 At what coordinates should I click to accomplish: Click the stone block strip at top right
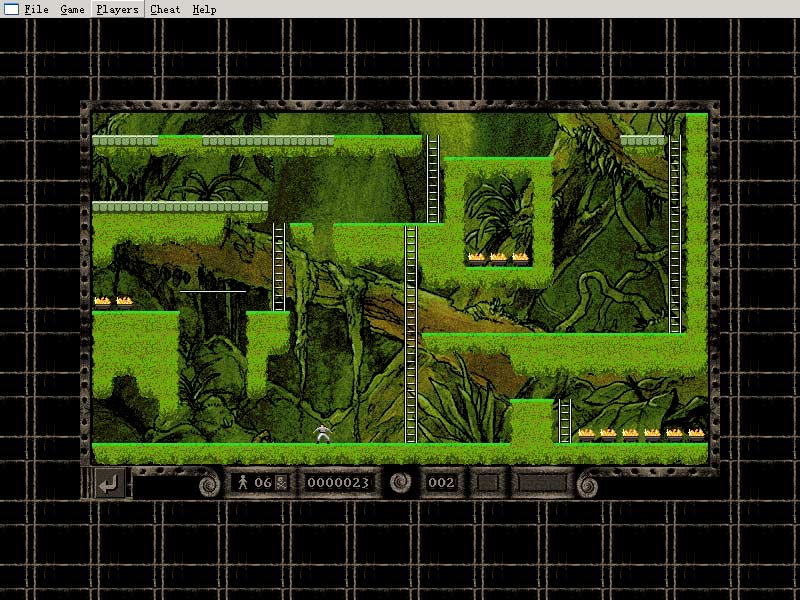[x=642, y=141]
